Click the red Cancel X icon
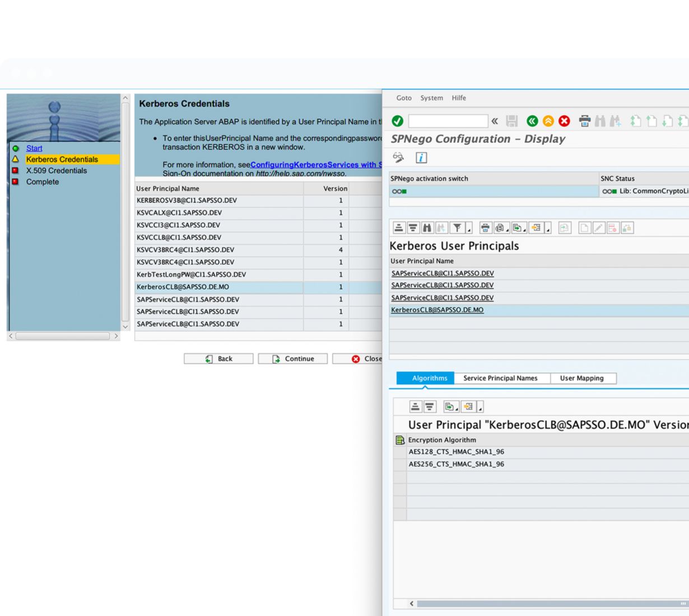 (x=564, y=121)
